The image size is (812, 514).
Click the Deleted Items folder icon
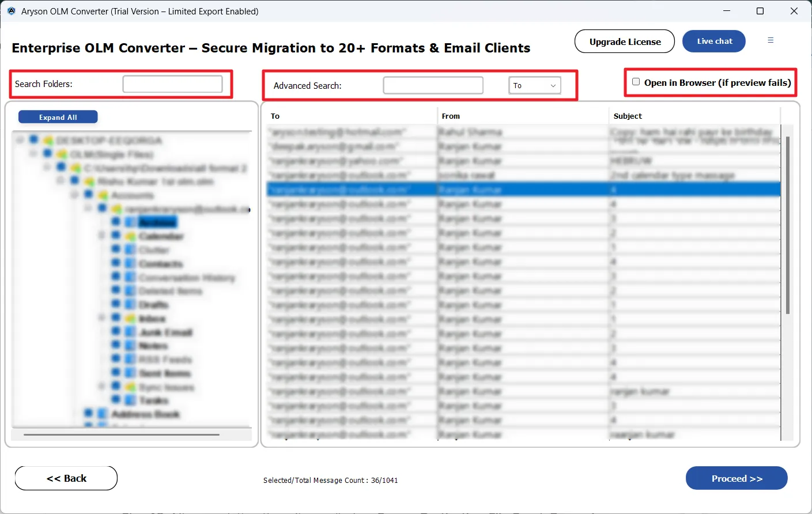coord(130,290)
